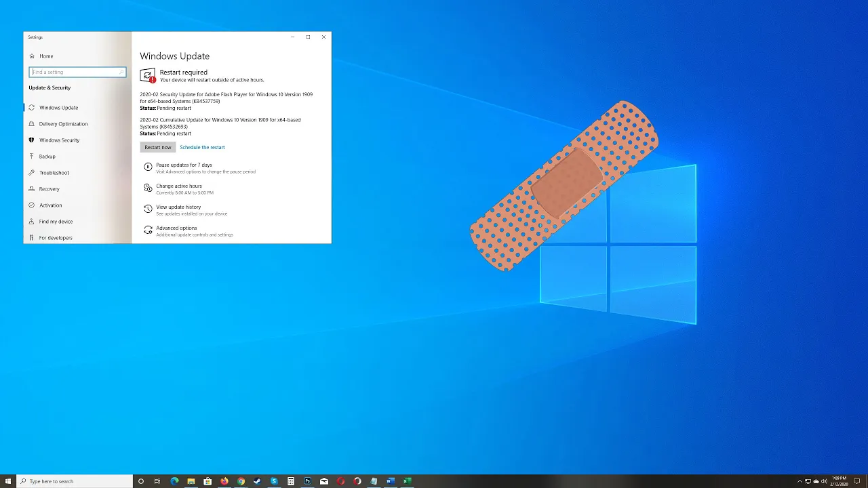
Task: Launch Microsoft Edge from the taskbar
Action: point(174,481)
